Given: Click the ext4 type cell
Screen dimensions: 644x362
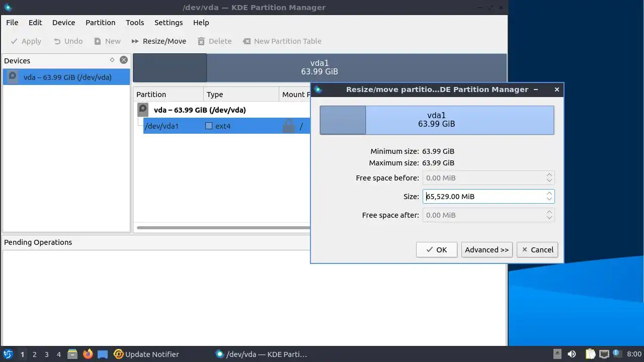Looking at the screenshot, I should coord(241,126).
